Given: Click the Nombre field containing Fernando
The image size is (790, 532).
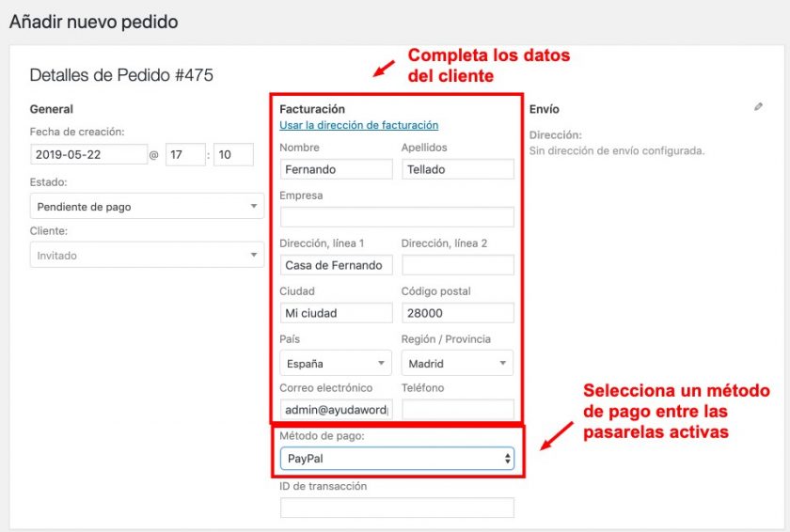Looking at the screenshot, I should coord(336,169).
